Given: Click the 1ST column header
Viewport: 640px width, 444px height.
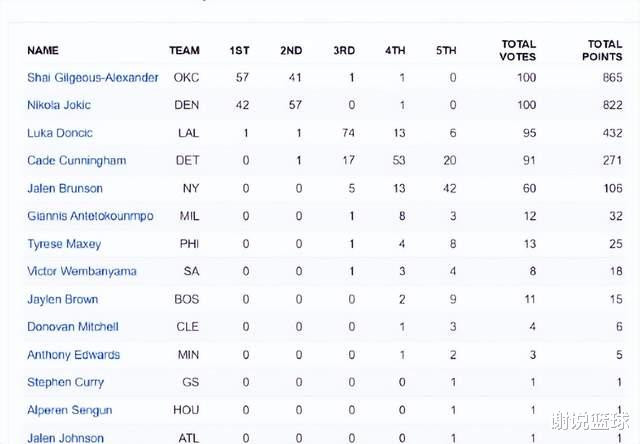Looking at the screenshot, I should coord(239,50).
